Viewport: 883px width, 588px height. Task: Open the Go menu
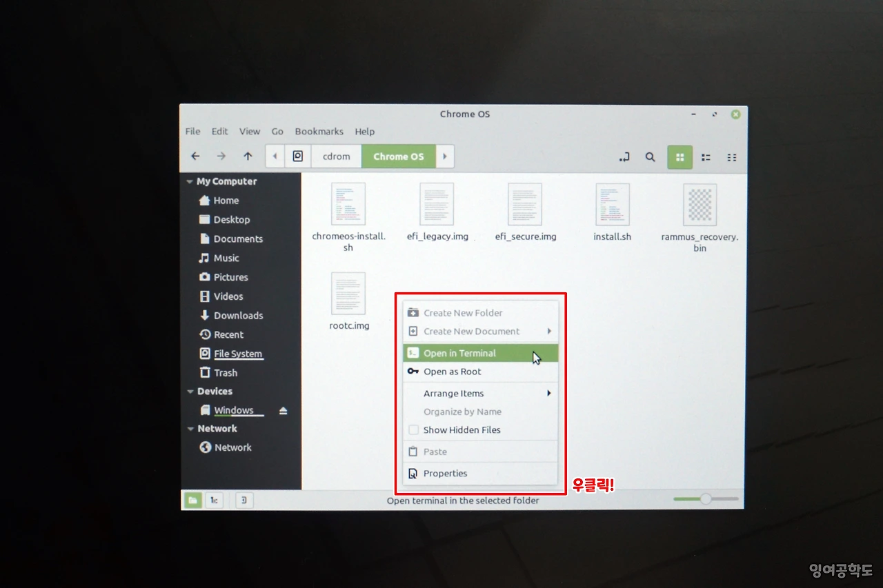277,132
